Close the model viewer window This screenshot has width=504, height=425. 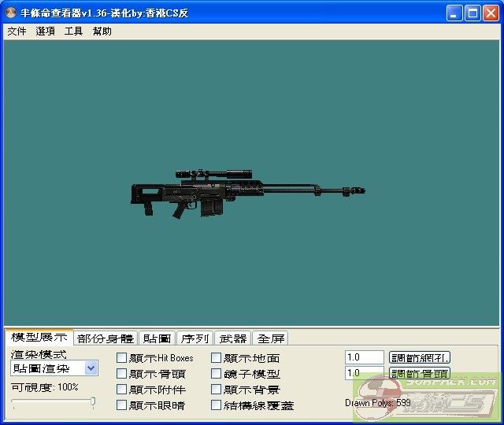[491, 13]
